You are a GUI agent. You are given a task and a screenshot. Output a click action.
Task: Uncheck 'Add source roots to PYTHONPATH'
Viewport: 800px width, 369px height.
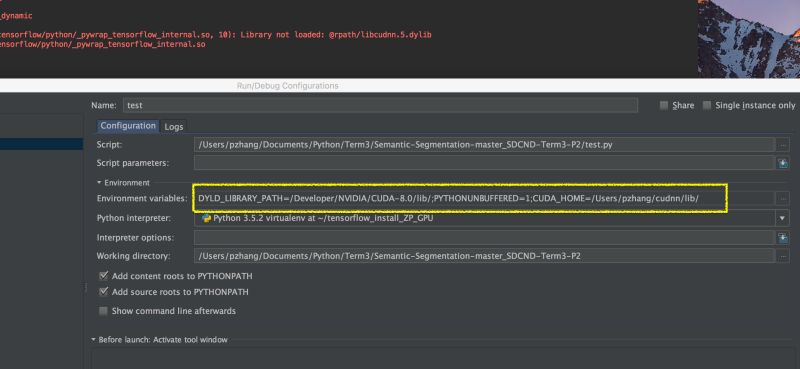[104, 292]
